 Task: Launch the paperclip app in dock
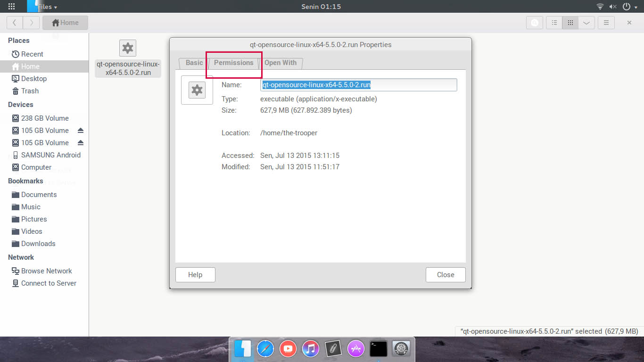point(333,349)
